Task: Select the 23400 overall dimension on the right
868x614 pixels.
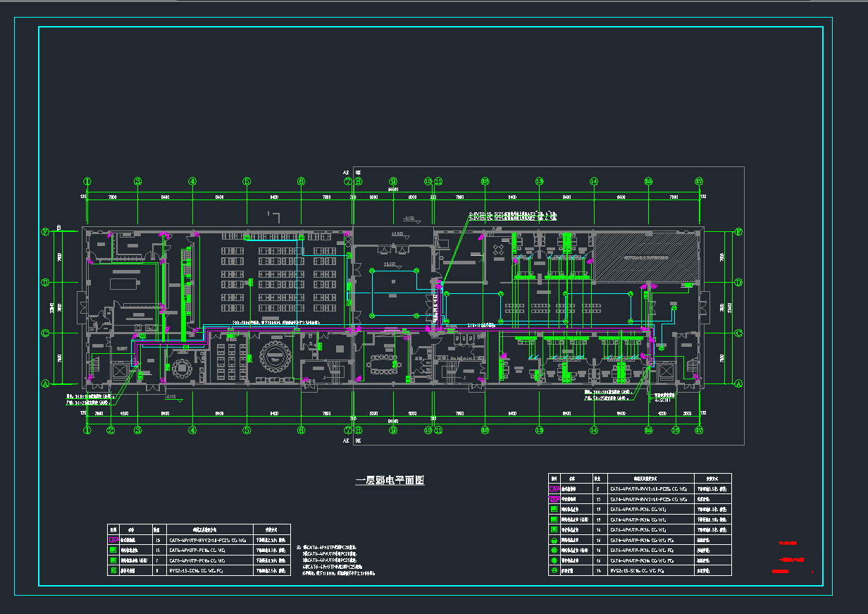Action: pyautogui.click(x=721, y=307)
